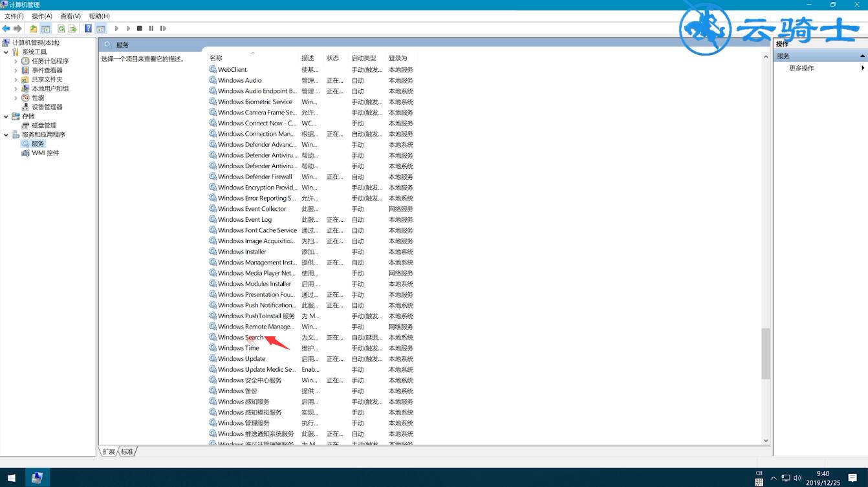This screenshot has width=868, height=487.
Task: Click the export list toolbar icon
Action: 72,28
